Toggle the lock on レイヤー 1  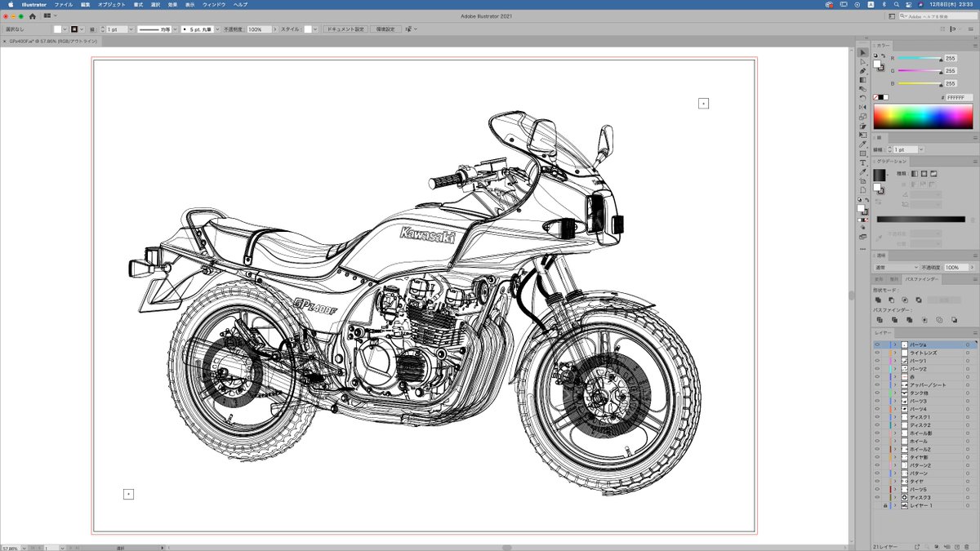(x=885, y=505)
